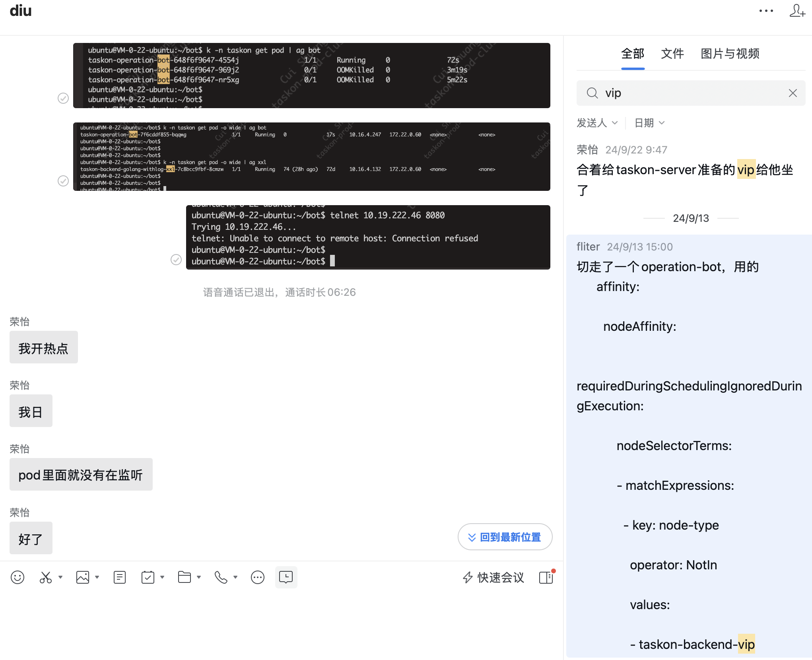Clear the vip search text

pyautogui.click(x=793, y=93)
